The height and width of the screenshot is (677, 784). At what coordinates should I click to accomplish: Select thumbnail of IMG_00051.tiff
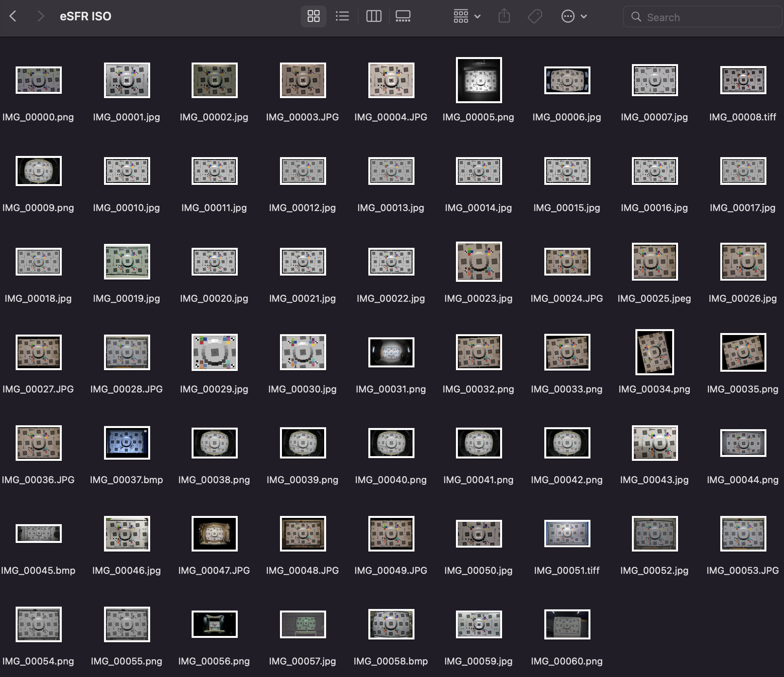tap(567, 534)
